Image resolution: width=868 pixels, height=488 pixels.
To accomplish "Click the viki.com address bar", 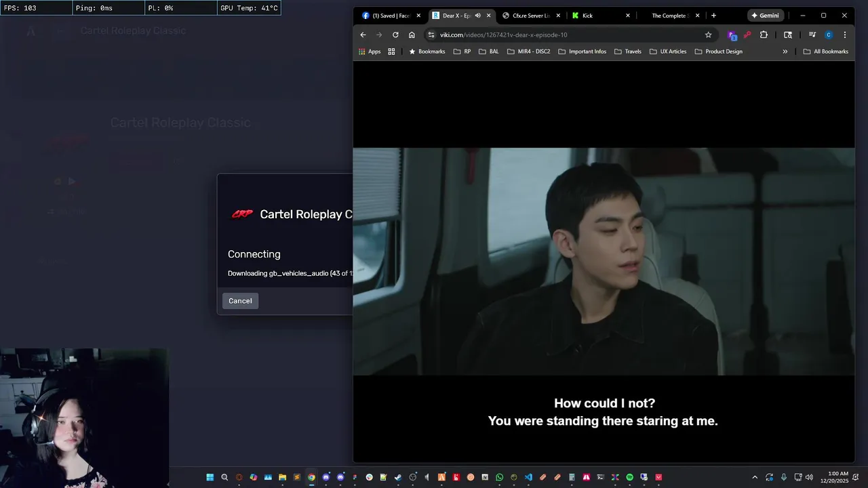I will (x=570, y=35).
